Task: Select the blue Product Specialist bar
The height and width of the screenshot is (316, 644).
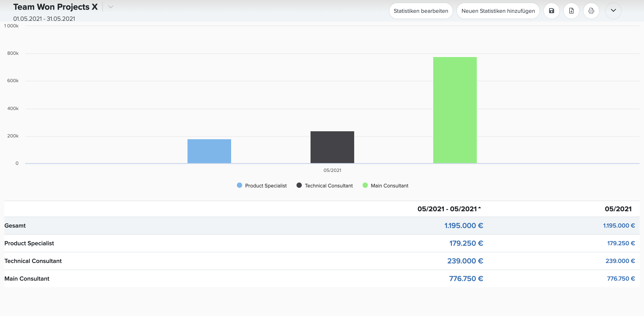Action: point(209,151)
